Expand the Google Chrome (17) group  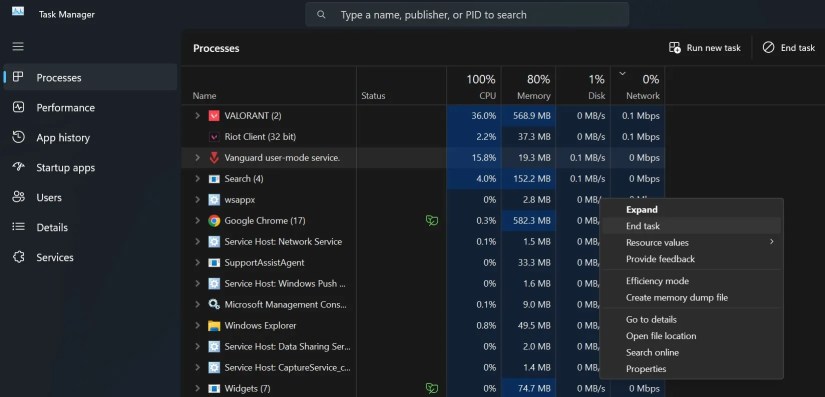[197, 221]
